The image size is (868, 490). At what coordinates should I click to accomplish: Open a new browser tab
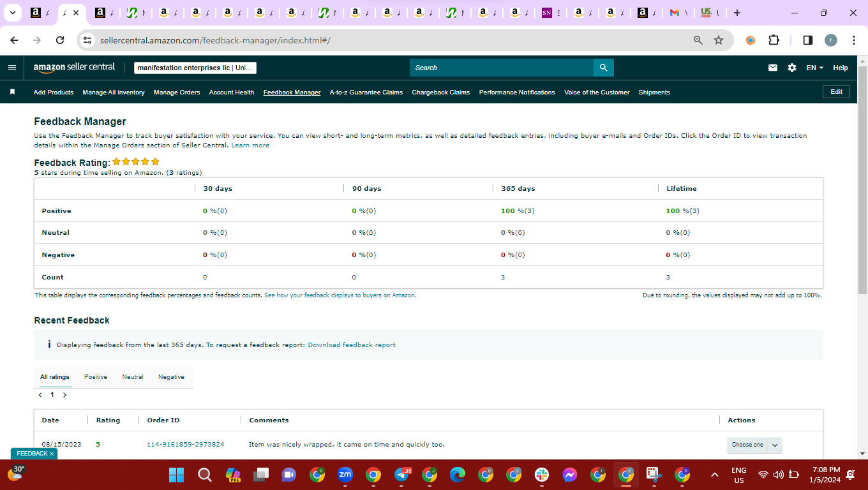coord(737,13)
